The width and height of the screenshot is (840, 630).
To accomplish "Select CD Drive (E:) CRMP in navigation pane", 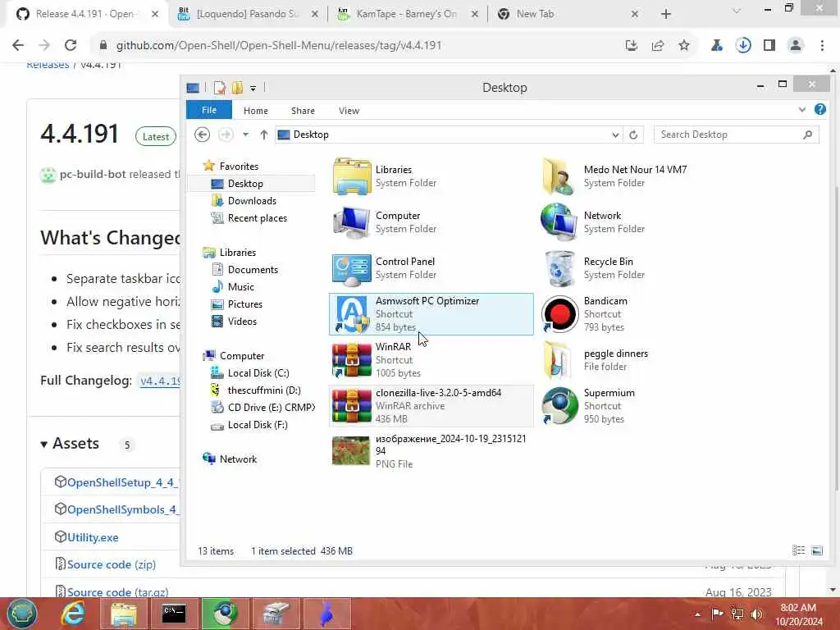I will click(271, 407).
